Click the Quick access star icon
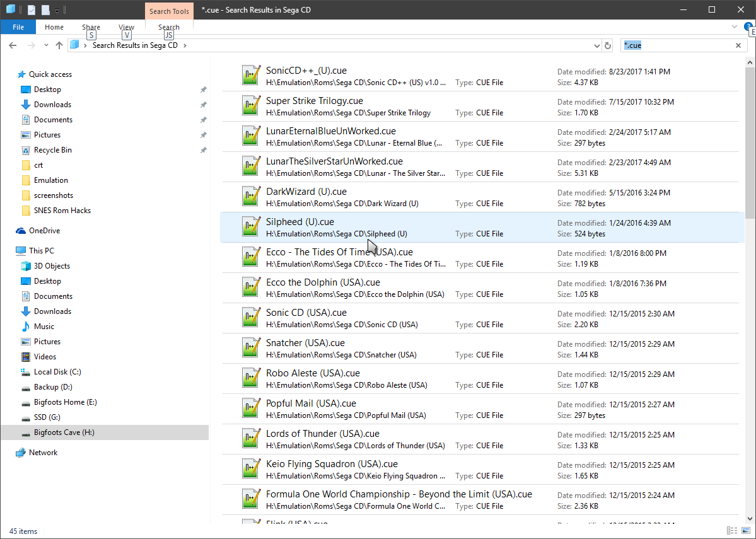The image size is (756, 539). (x=21, y=74)
